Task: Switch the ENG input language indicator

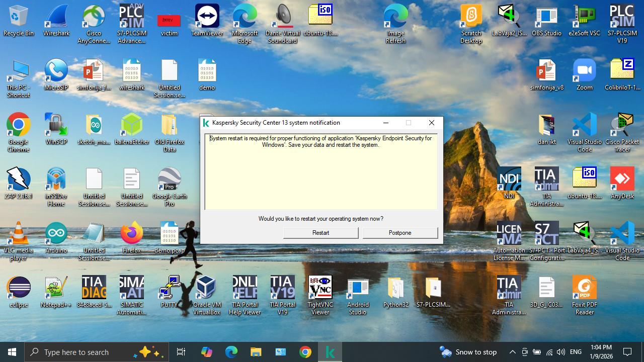Action: coord(576,352)
